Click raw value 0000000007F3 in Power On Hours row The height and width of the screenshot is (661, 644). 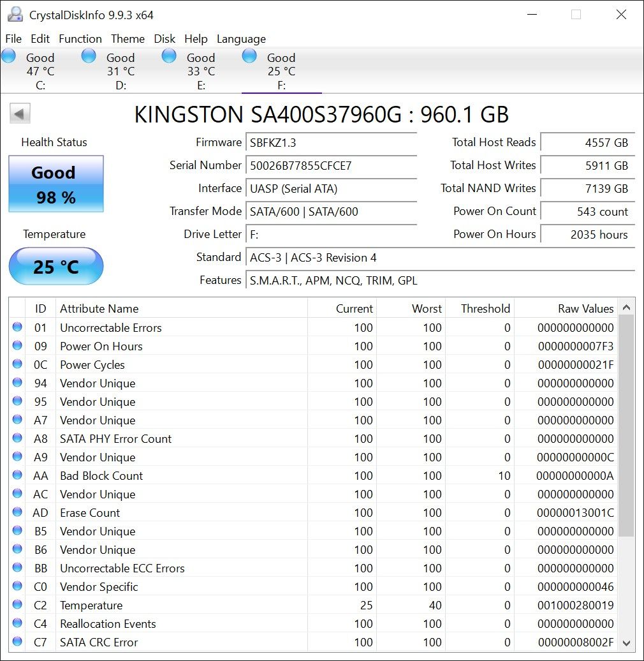click(x=575, y=346)
